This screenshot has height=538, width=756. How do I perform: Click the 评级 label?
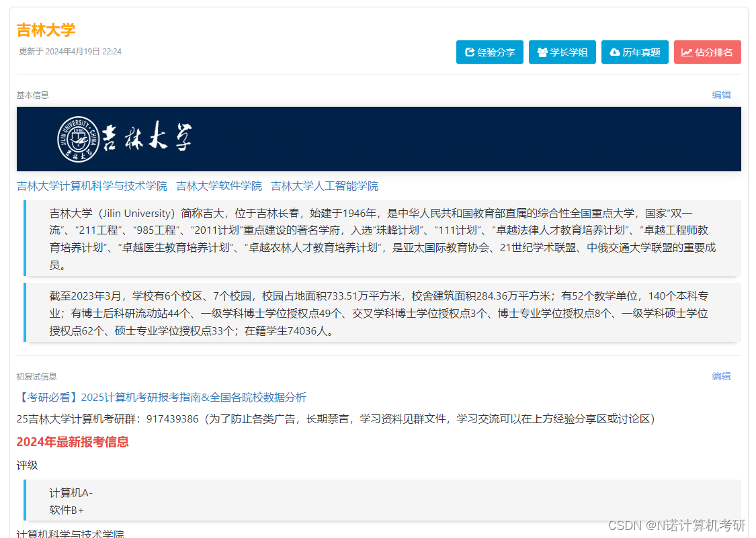coord(27,465)
